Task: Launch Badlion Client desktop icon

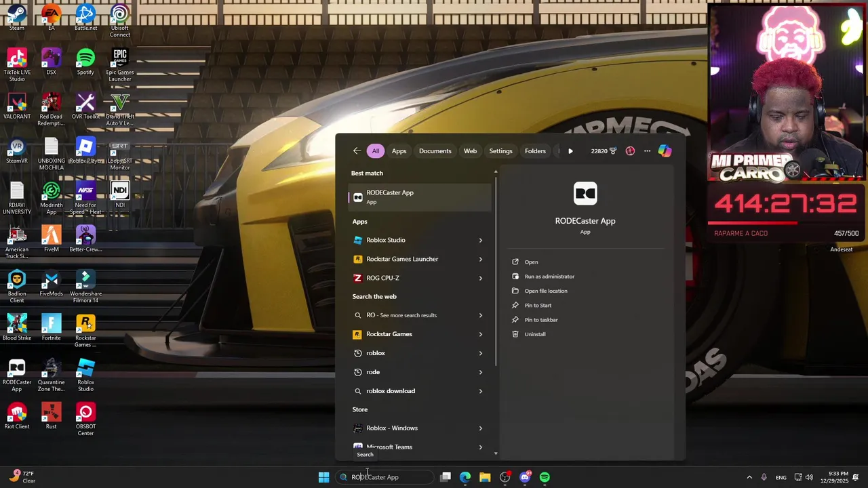Action: (x=17, y=287)
